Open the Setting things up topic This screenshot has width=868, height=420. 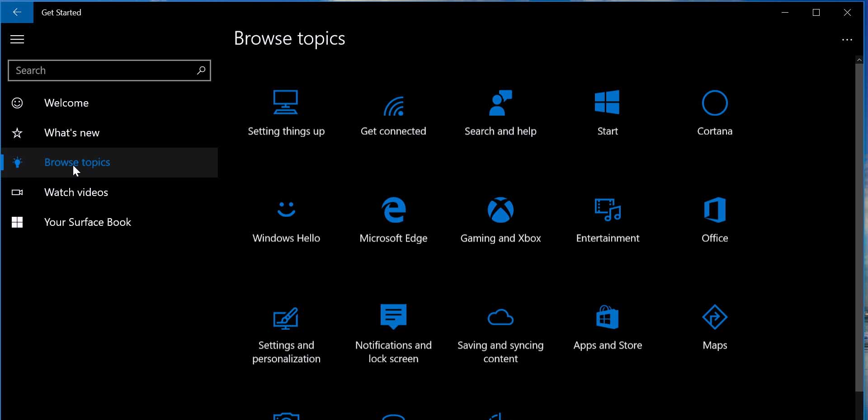click(x=286, y=112)
